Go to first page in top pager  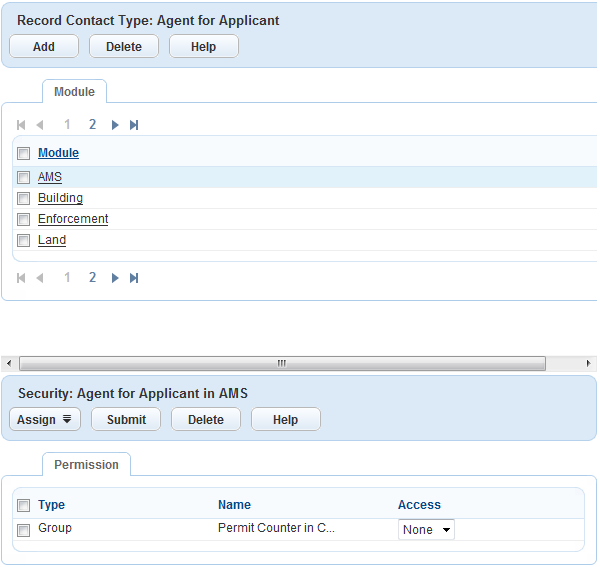pos(21,125)
